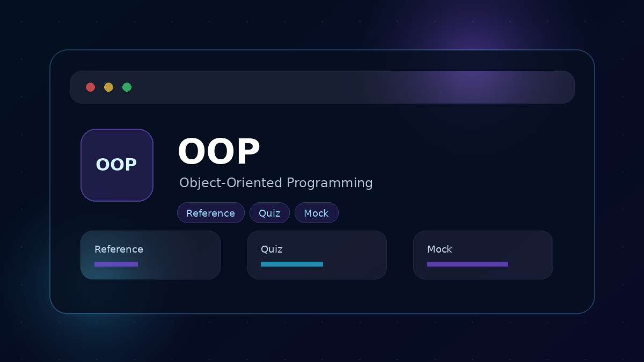Image resolution: width=644 pixels, height=362 pixels.
Task: Select the Quiz pill tag
Action: tap(269, 213)
